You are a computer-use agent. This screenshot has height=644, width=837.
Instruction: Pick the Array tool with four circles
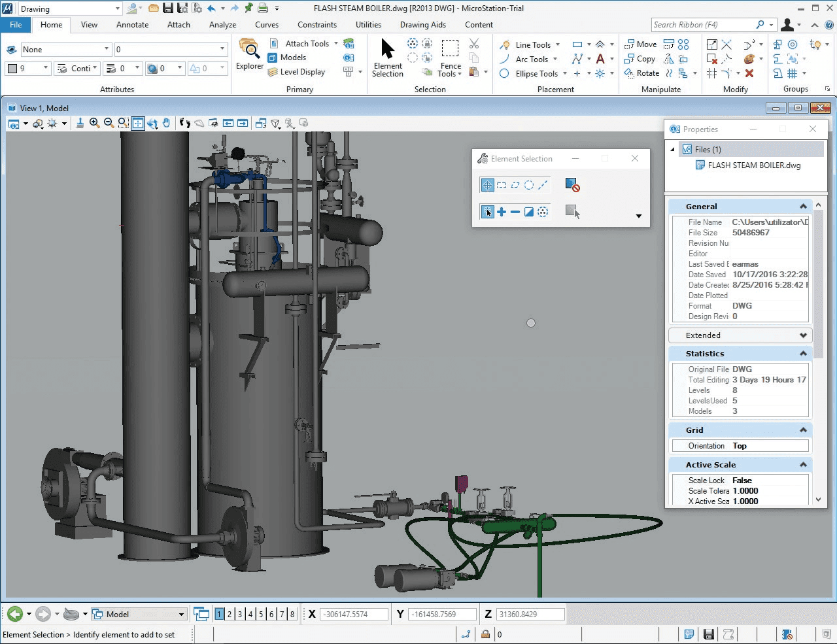click(x=683, y=44)
